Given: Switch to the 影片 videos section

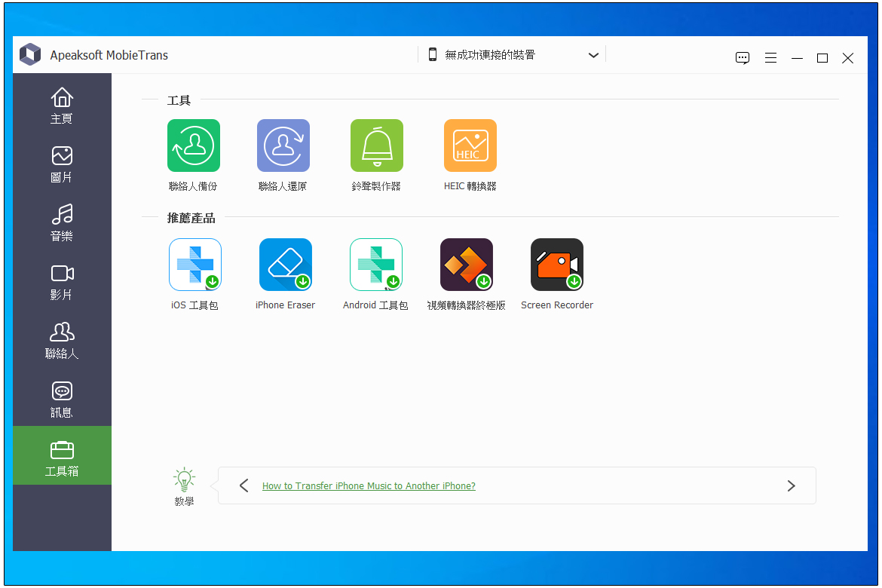Looking at the screenshot, I should [62, 282].
